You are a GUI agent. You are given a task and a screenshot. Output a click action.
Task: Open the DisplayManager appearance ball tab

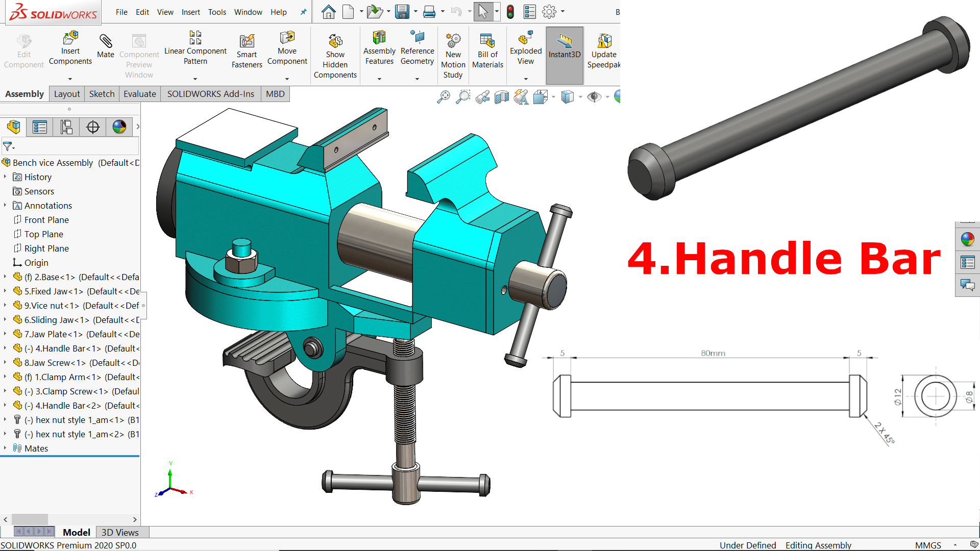click(x=119, y=127)
